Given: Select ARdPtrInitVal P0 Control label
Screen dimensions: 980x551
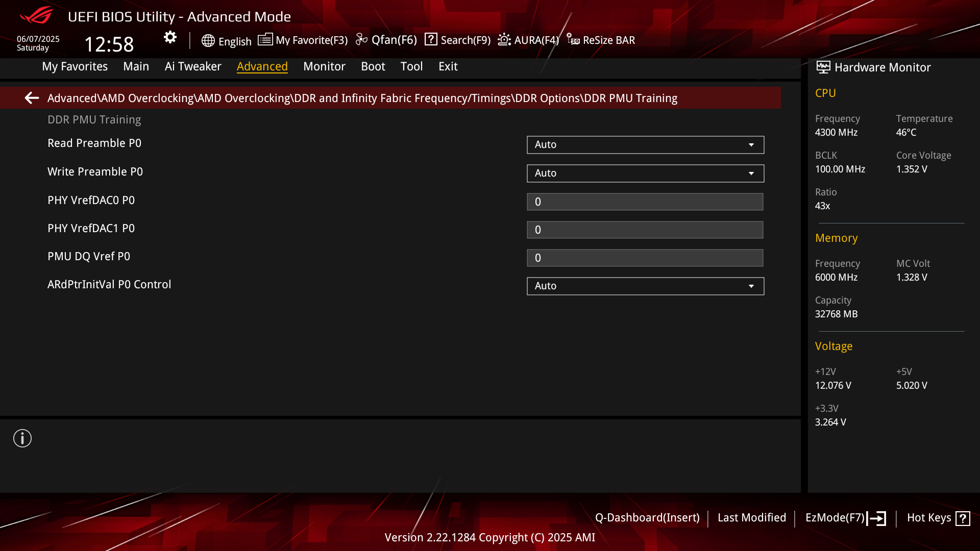Looking at the screenshot, I should click(x=109, y=284).
